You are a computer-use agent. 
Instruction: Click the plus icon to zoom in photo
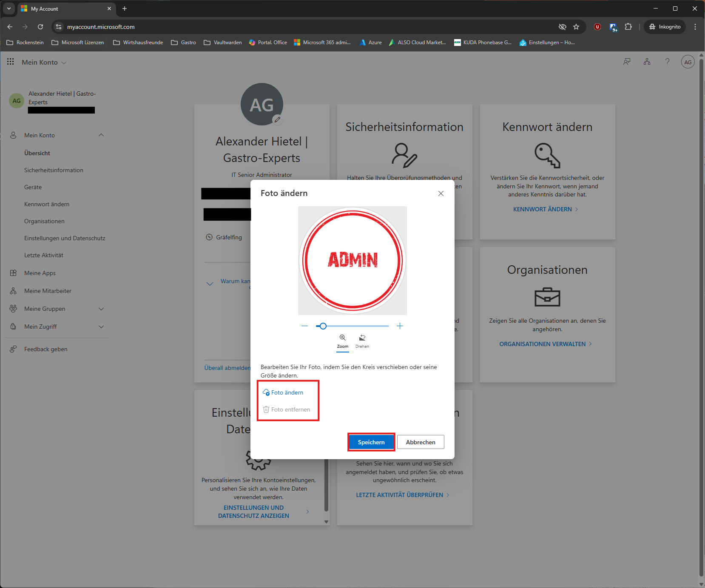[400, 326]
